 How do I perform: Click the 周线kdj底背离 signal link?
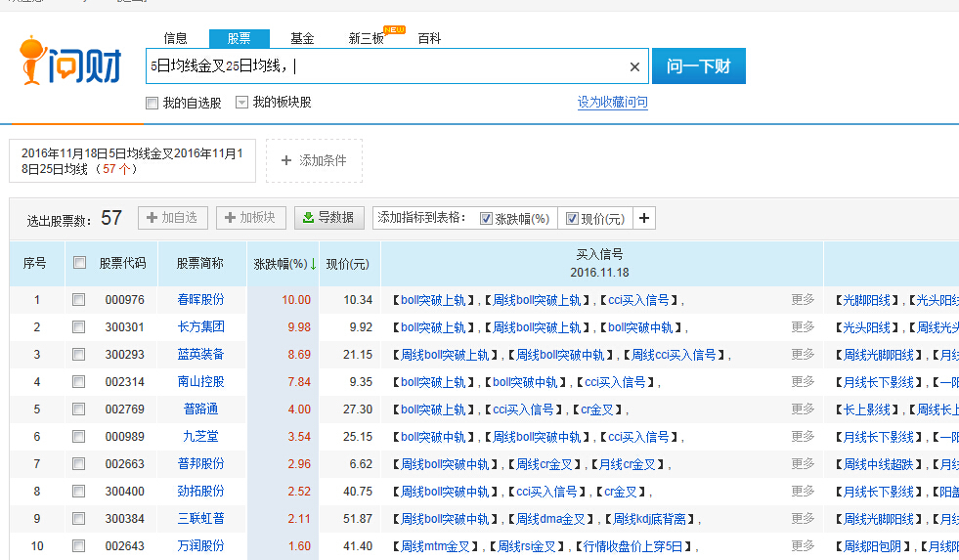[x=649, y=519]
